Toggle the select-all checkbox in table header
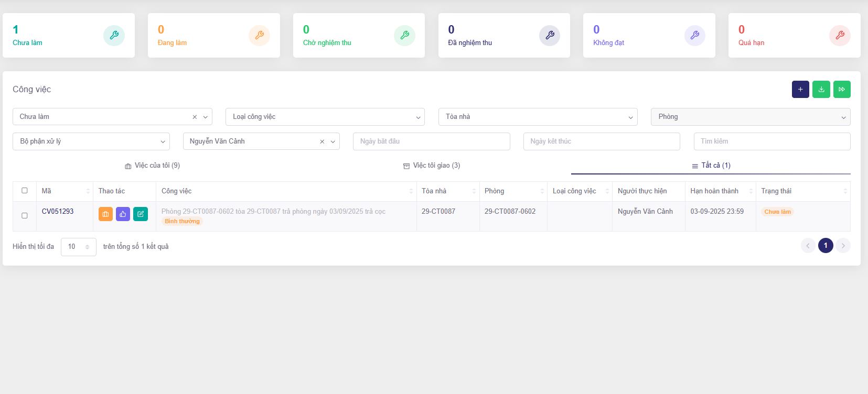 pyautogui.click(x=25, y=191)
